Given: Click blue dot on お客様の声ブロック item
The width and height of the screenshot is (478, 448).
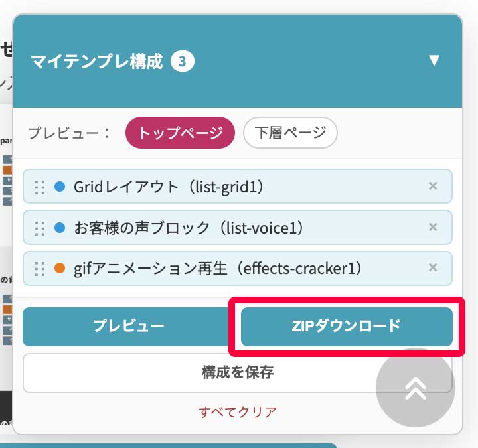Looking at the screenshot, I should 59,228.
